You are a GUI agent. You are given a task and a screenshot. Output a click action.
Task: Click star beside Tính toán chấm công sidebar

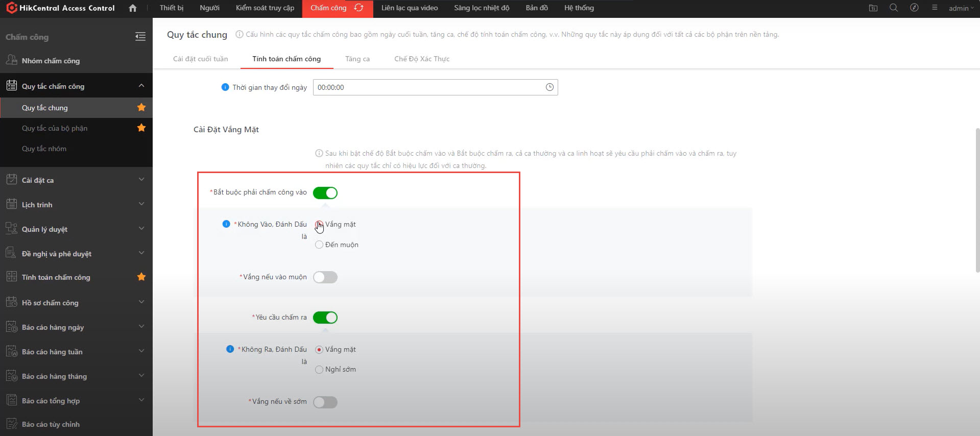(141, 277)
